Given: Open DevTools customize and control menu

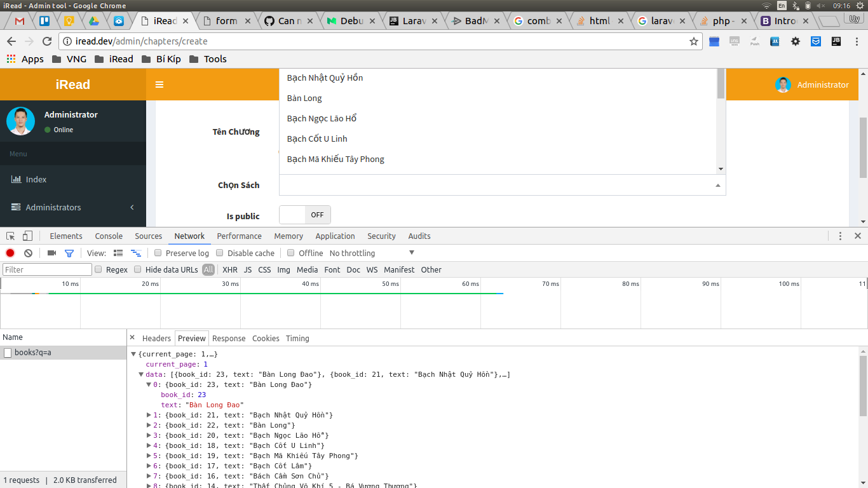Looking at the screenshot, I should 840,236.
